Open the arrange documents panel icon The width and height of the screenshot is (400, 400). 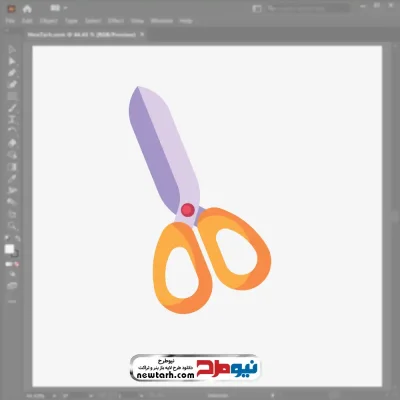coord(257,9)
